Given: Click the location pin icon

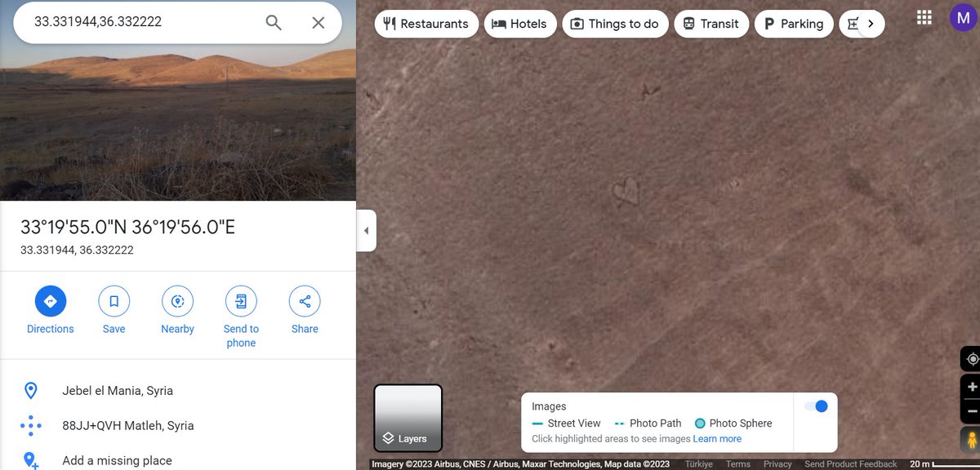Looking at the screenshot, I should tap(31, 391).
